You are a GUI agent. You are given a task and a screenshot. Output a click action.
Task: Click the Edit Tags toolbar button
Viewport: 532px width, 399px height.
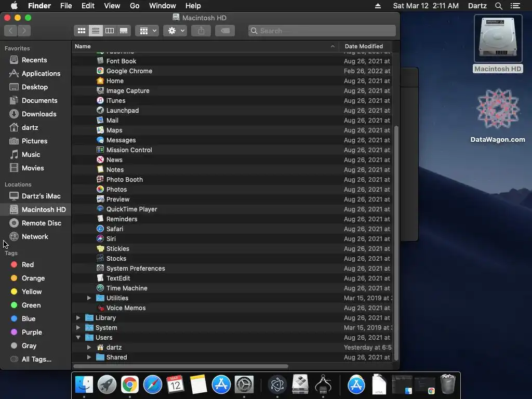click(224, 31)
